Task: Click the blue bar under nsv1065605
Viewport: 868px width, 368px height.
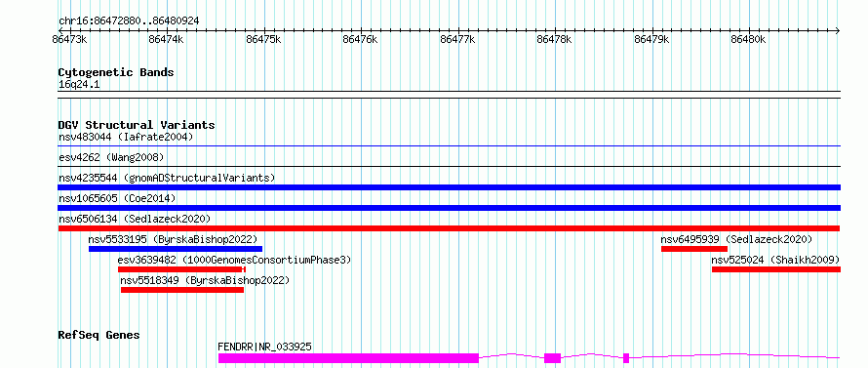Action: coord(449,208)
